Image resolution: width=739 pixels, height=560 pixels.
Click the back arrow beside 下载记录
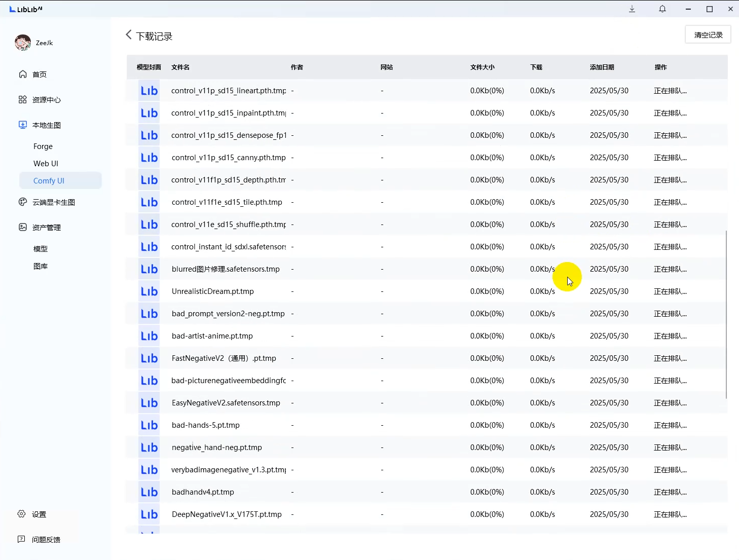[129, 35]
